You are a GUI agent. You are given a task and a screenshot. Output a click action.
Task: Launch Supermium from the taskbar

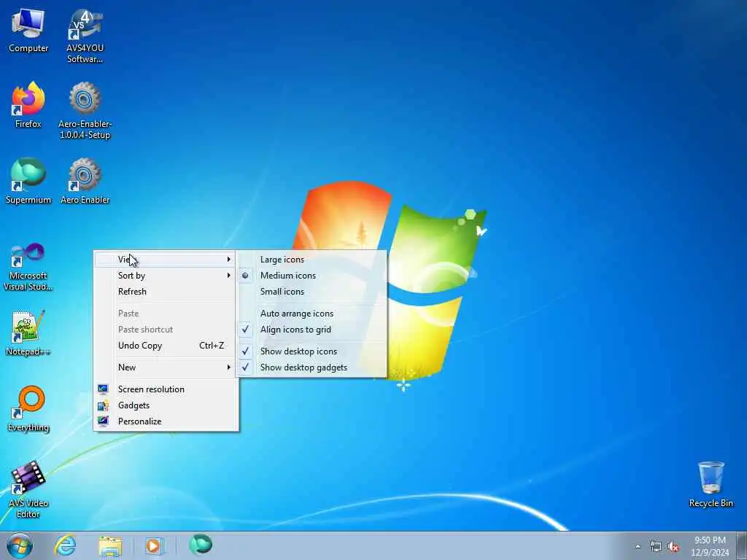point(201,545)
